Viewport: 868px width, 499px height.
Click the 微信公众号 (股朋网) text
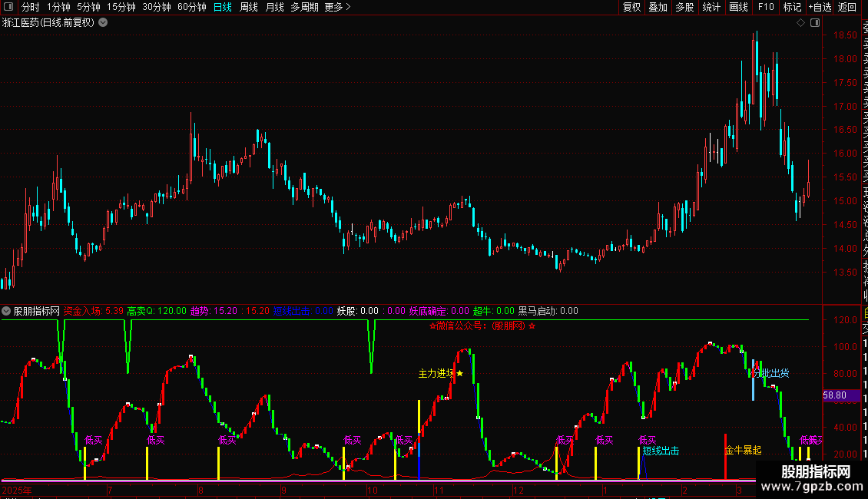tap(482, 326)
